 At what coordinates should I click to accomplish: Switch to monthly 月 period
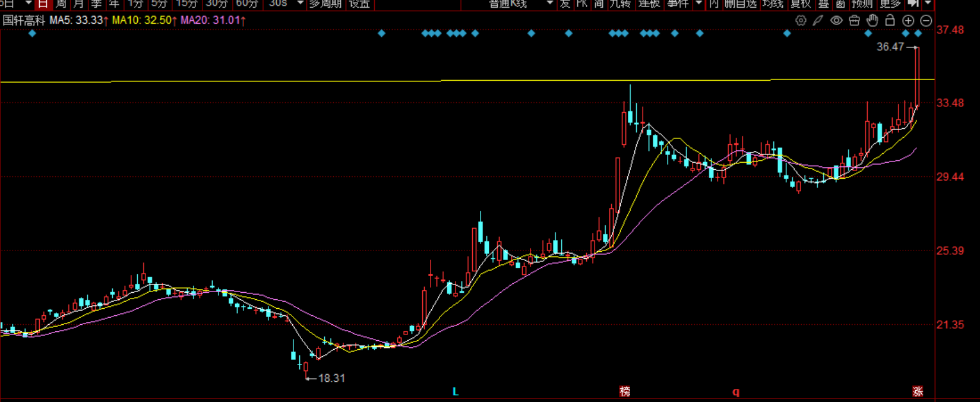78,4
